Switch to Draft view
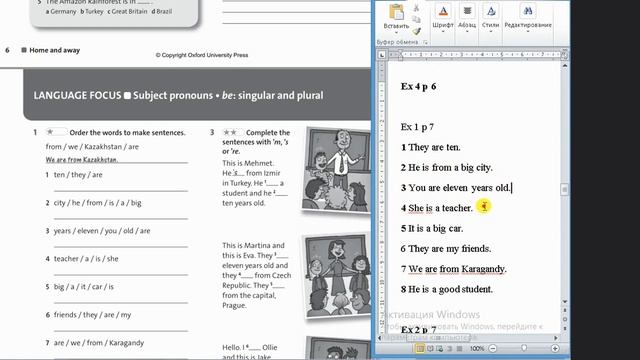640x360 pixels. [459, 349]
